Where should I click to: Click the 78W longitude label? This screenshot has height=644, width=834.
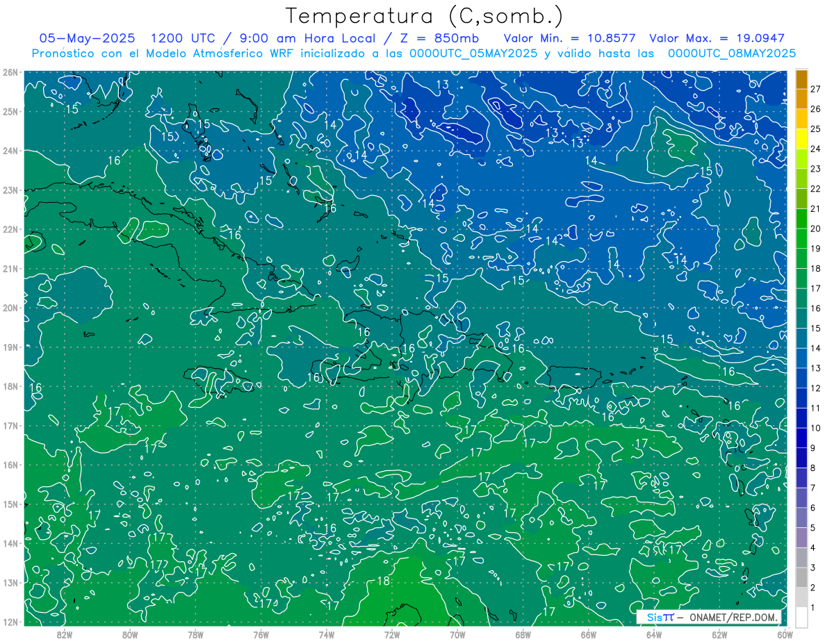pyautogui.click(x=195, y=634)
